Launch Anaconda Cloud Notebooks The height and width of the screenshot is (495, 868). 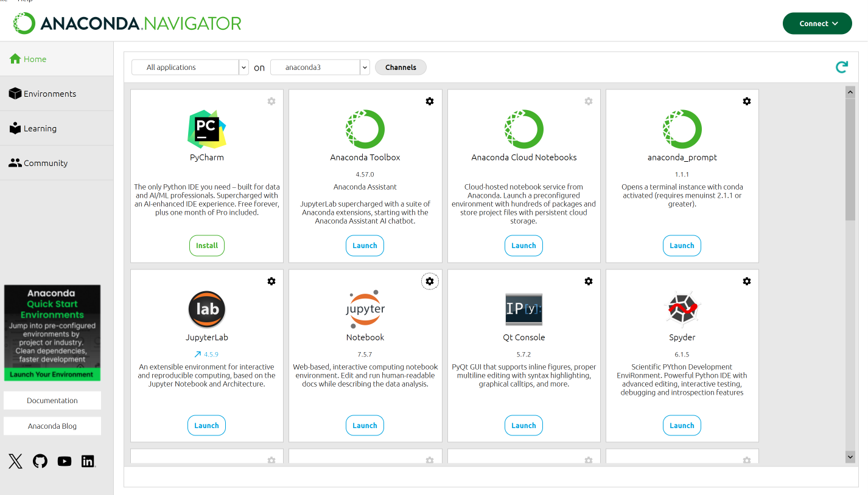(523, 246)
